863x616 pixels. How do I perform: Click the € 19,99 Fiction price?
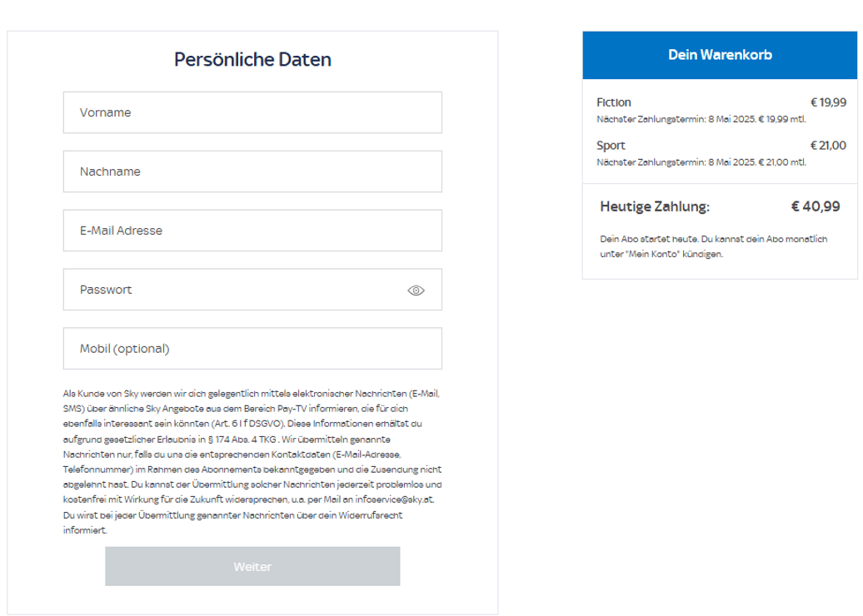[828, 102]
